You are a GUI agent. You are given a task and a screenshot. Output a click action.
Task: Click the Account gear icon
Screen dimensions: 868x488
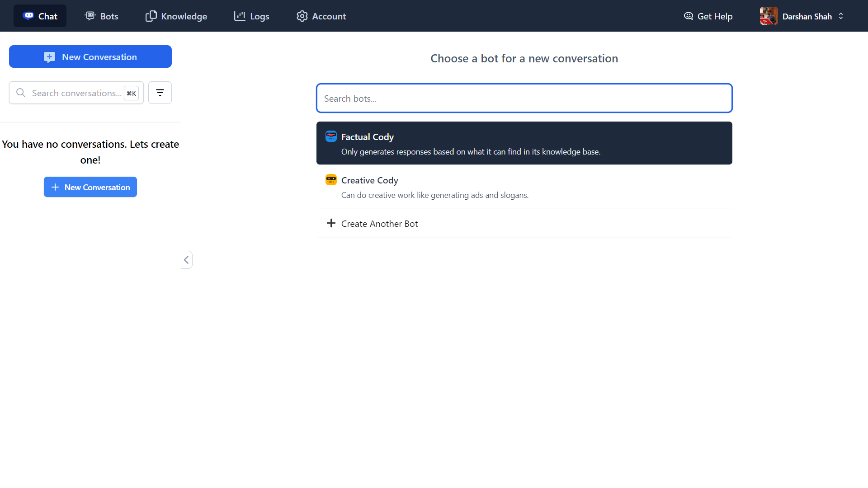(x=302, y=16)
